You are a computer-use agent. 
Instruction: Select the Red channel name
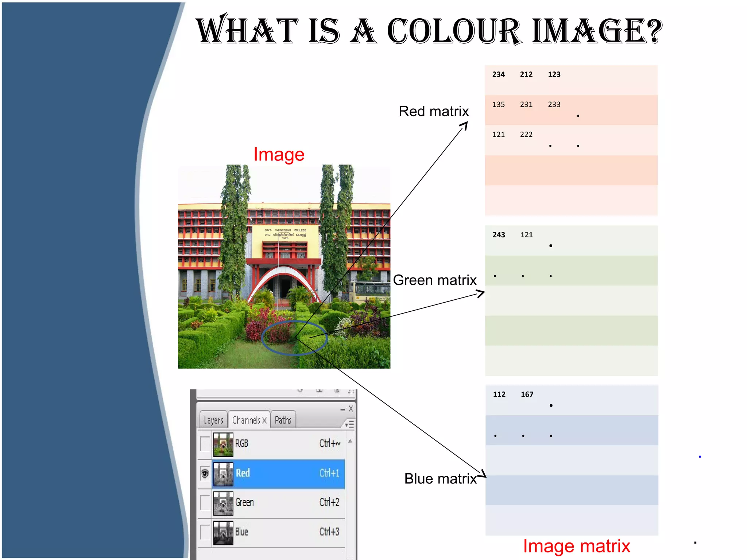[x=243, y=473]
